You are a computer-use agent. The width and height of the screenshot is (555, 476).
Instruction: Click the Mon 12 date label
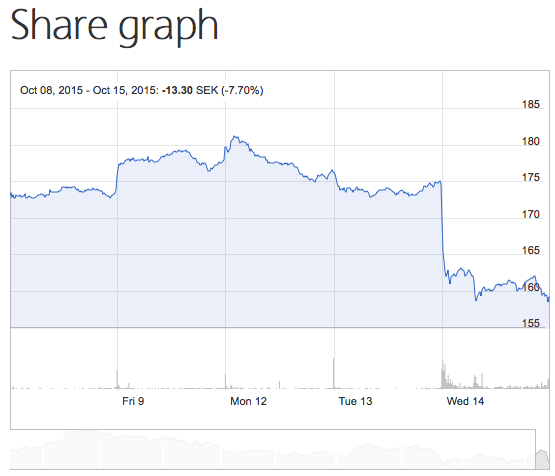tap(248, 401)
